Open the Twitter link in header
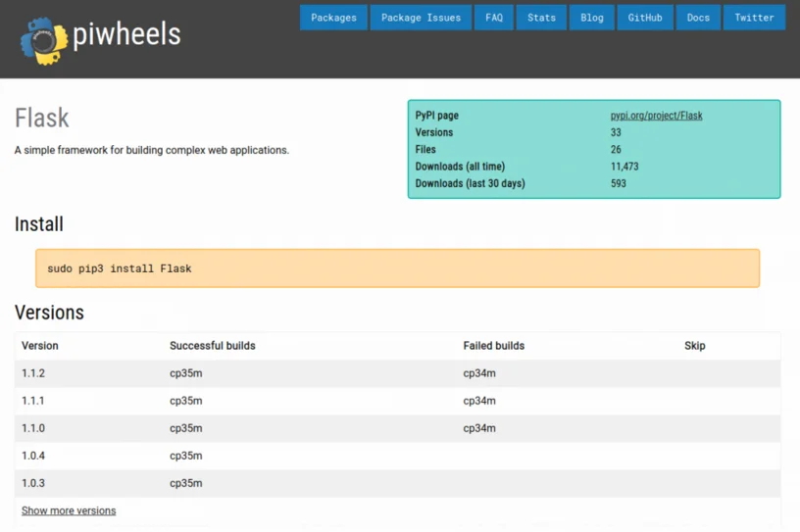Screen dimensions: 800x532 [754, 18]
